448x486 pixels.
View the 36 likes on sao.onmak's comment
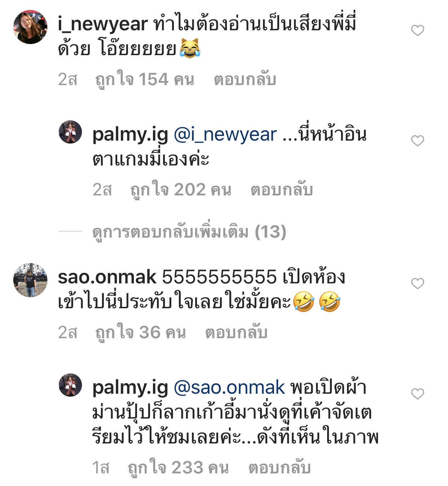coord(141,332)
